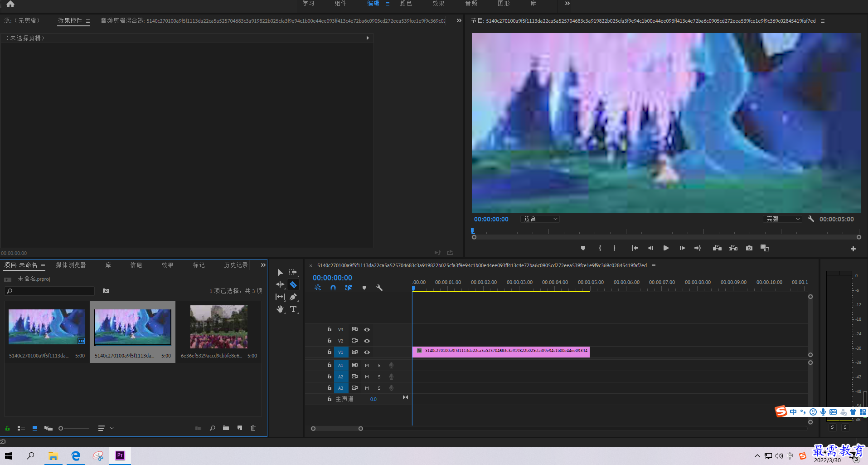868x465 pixels.
Task: Select the Type tool
Action: point(293,309)
